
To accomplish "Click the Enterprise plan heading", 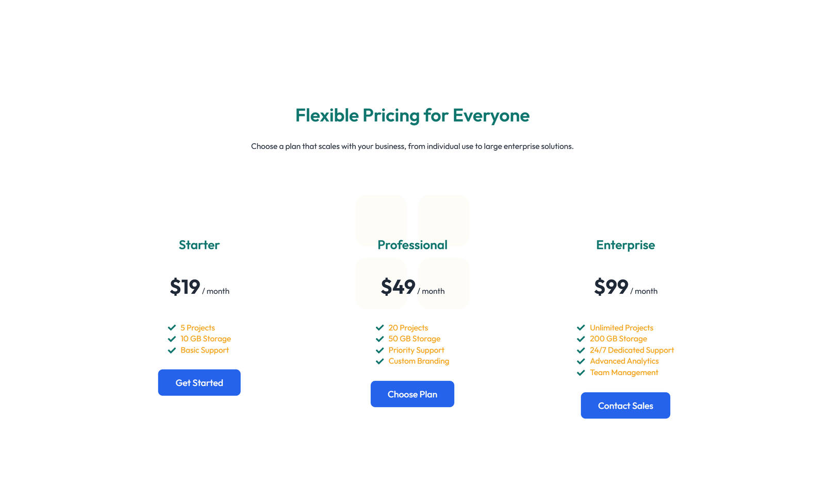I will [625, 245].
